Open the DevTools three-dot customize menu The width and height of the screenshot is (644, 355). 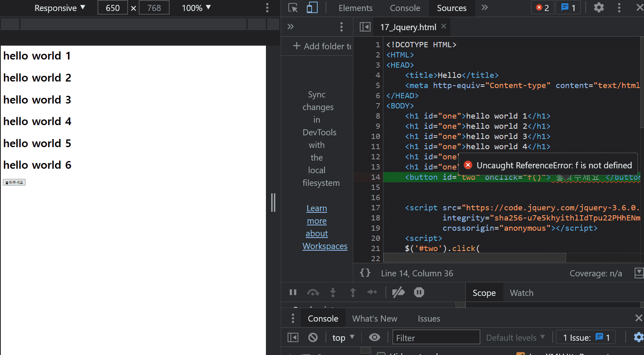[x=619, y=8]
